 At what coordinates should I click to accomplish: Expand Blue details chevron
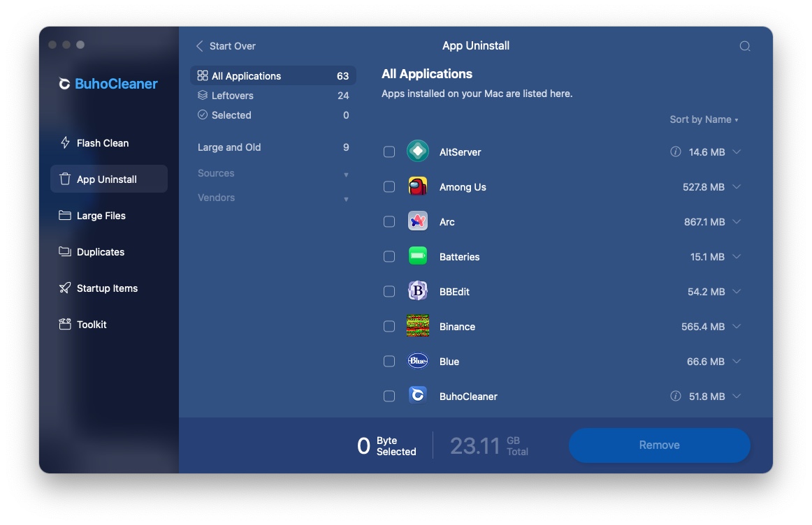tap(737, 361)
